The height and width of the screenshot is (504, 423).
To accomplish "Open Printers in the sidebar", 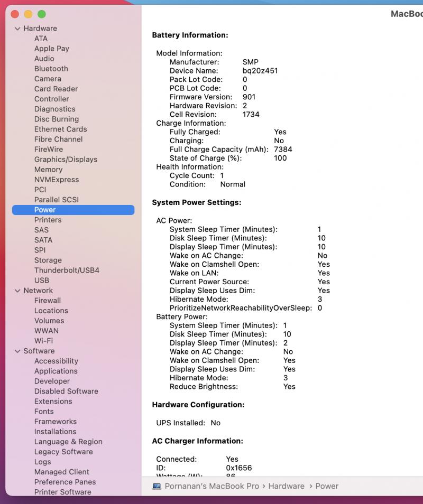I will click(x=48, y=220).
